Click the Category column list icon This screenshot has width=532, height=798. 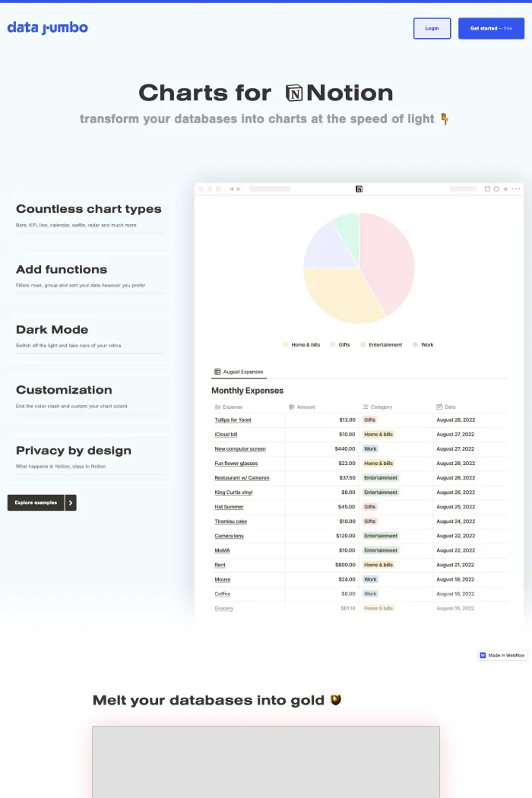[x=366, y=405]
